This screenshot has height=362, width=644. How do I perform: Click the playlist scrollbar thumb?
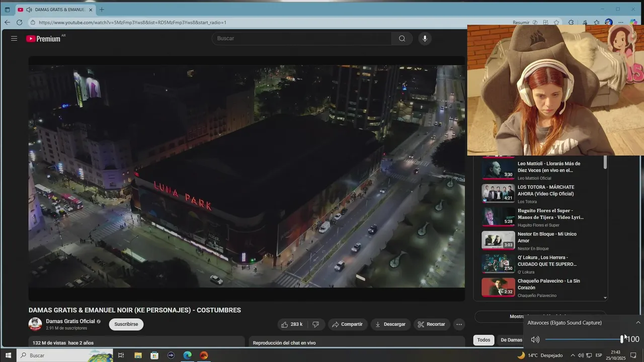tap(605, 162)
